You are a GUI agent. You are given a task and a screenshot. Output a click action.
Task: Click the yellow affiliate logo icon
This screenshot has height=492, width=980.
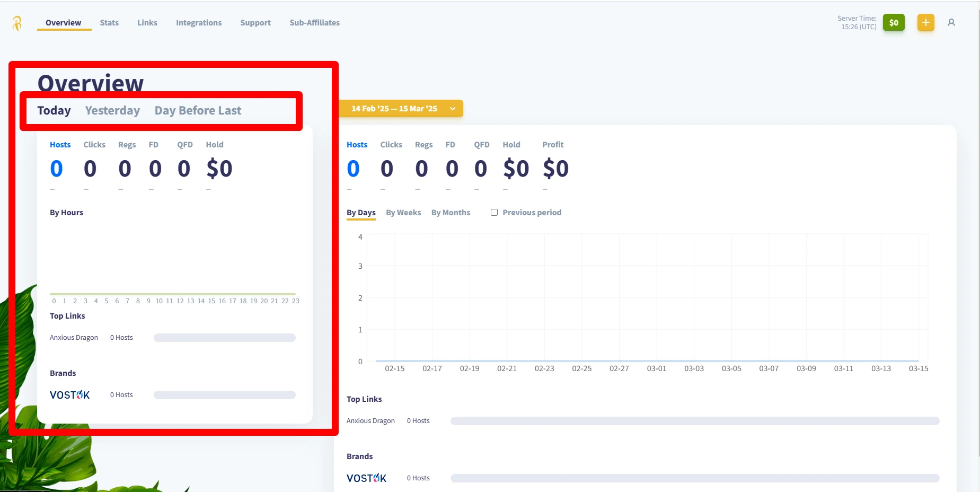tap(17, 23)
